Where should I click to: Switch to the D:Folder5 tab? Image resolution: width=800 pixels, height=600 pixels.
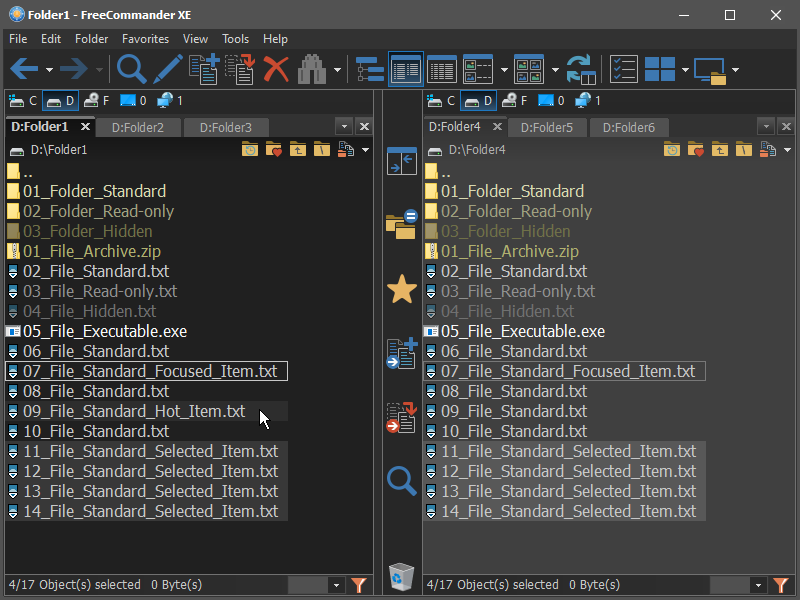point(547,127)
